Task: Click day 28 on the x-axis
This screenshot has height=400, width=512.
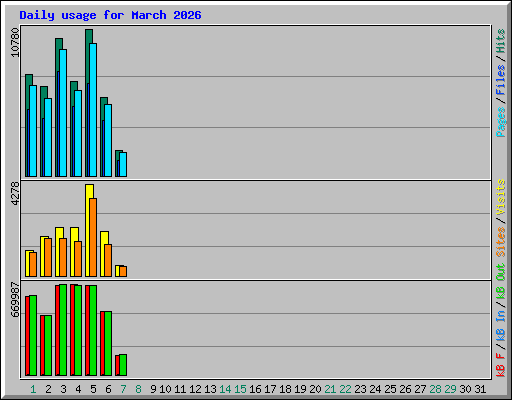Action: 435,389
